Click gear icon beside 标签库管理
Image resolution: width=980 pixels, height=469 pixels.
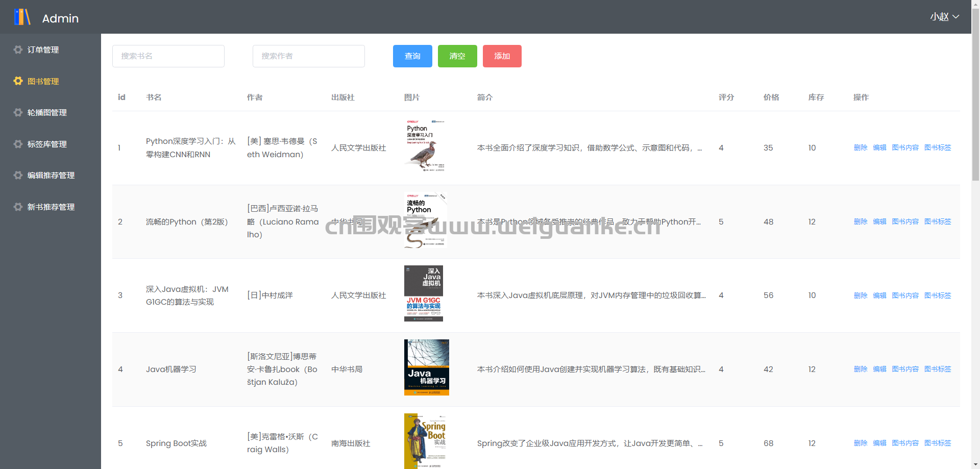tap(18, 144)
